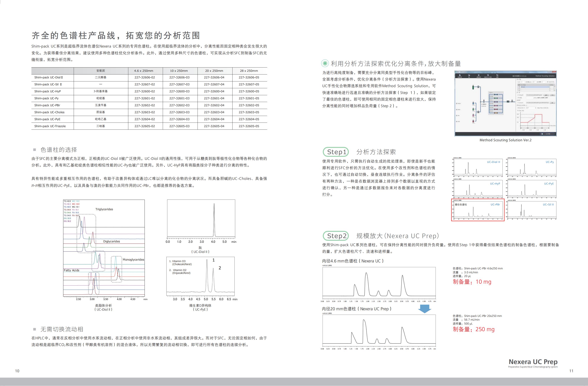Click the new-file icon in Method Scouting toolbar
The image size is (588, 386).
pos(460,75)
